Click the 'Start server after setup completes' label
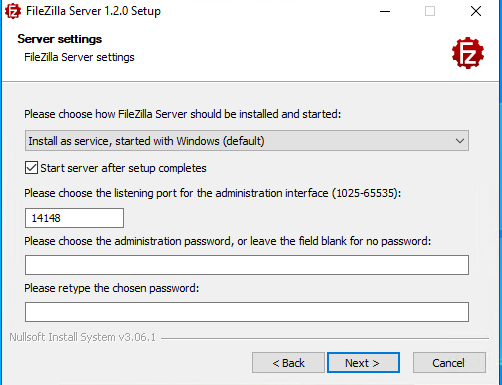The height and width of the screenshot is (385, 502). pyautogui.click(x=123, y=168)
